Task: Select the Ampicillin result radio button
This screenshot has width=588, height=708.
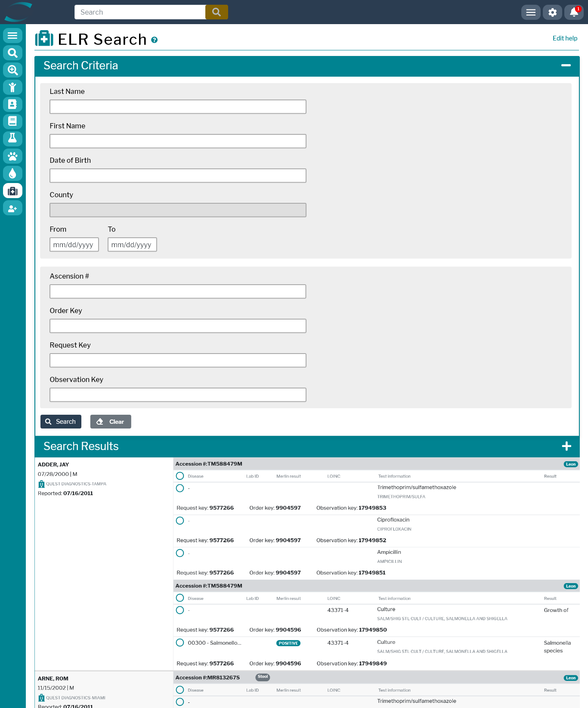Action: (x=180, y=553)
